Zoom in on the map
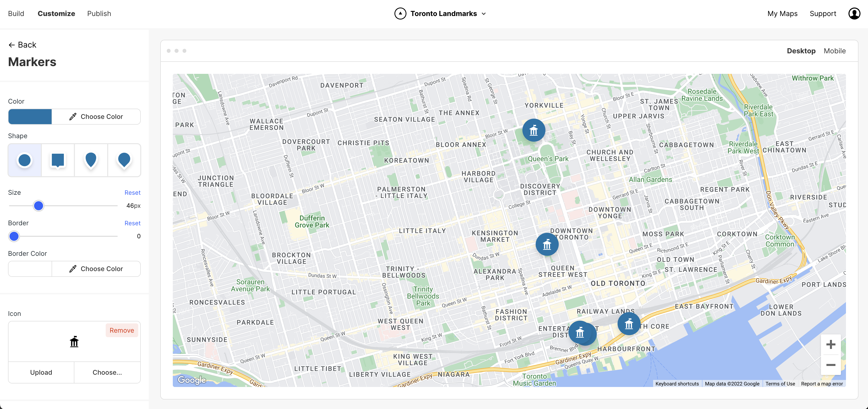868x409 pixels. point(831,344)
